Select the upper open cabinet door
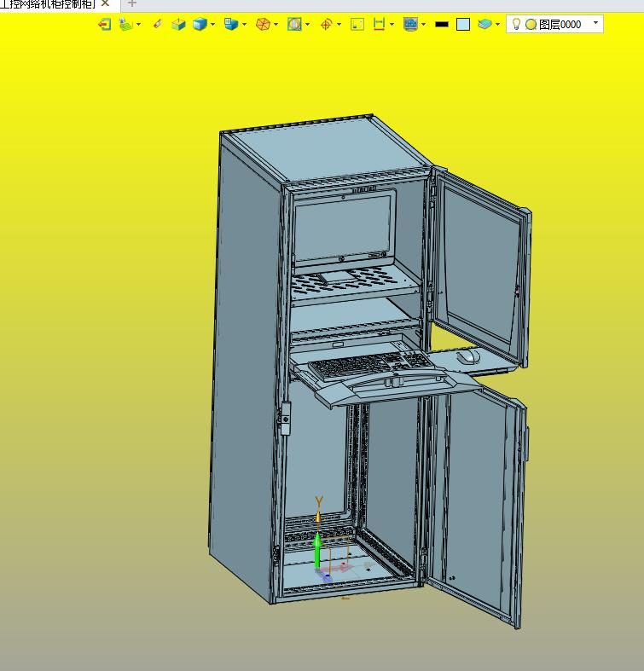 click(480, 265)
